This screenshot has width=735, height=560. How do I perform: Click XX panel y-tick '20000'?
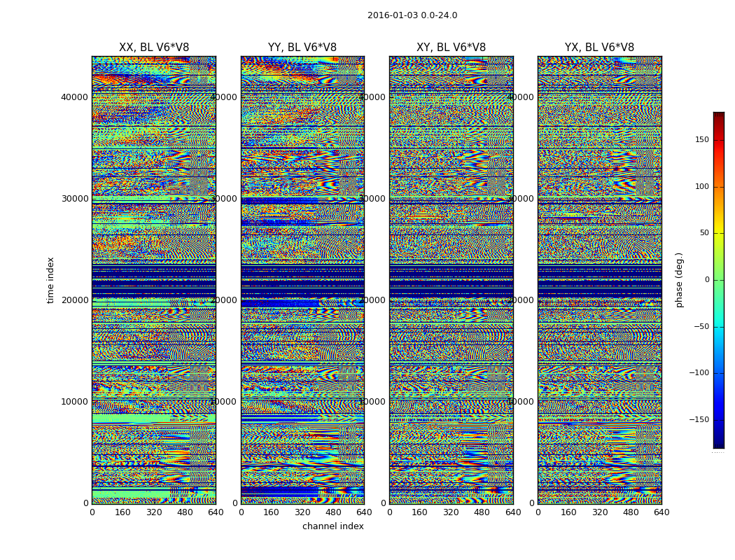coord(74,300)
